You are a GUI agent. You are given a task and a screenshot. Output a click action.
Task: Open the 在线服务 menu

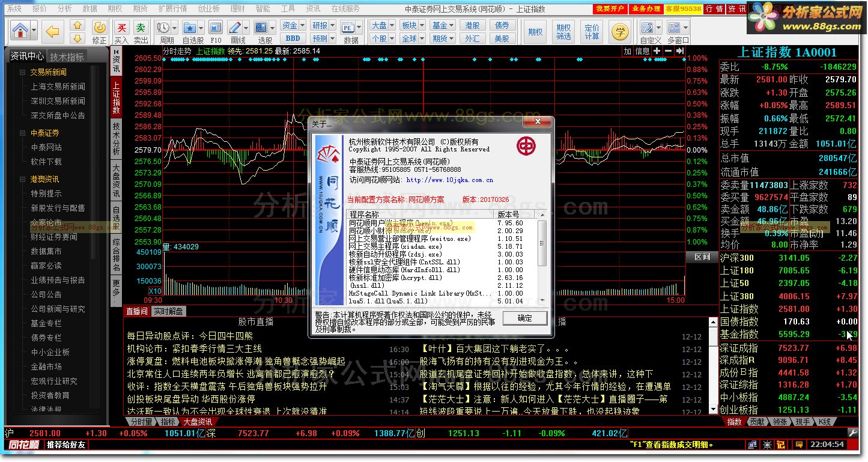345,9
